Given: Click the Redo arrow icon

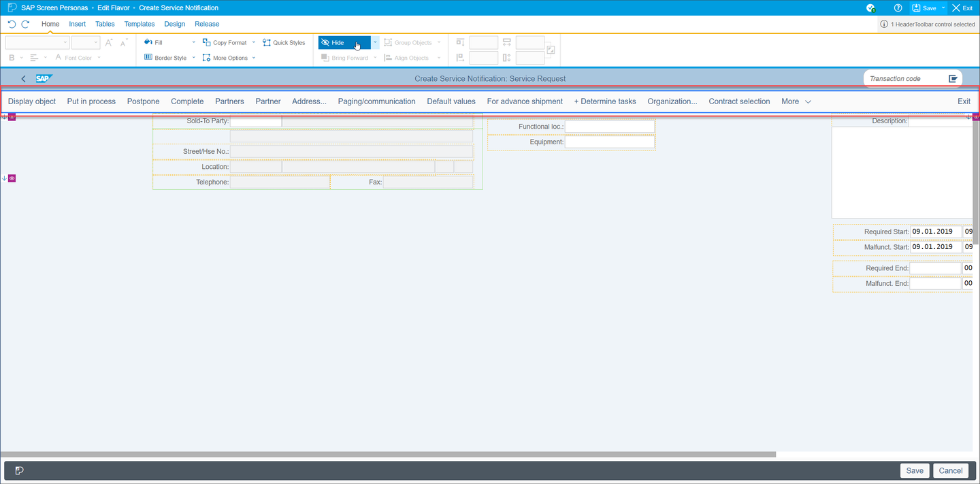Looking at the screenshot, I should click(x=25, y=24).
